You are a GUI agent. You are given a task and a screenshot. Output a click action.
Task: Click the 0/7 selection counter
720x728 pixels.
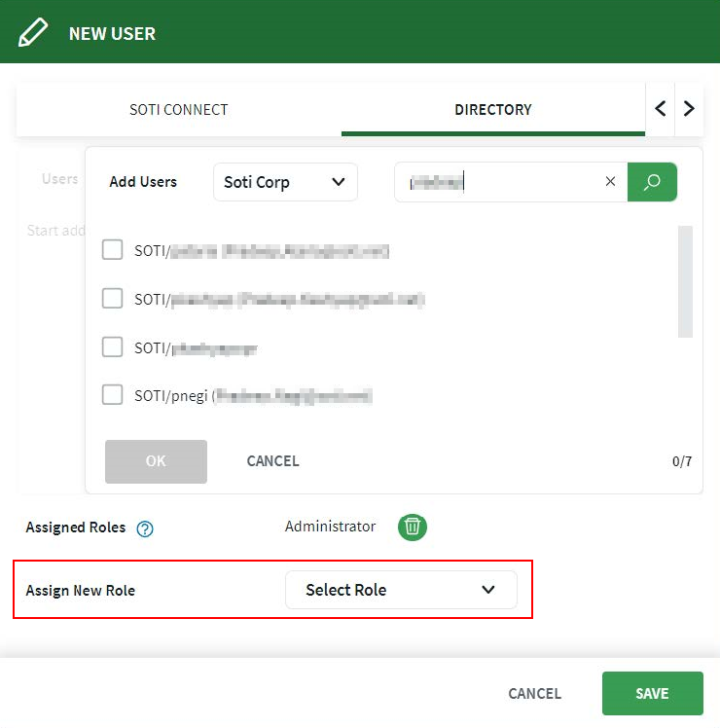pos(682,461)
